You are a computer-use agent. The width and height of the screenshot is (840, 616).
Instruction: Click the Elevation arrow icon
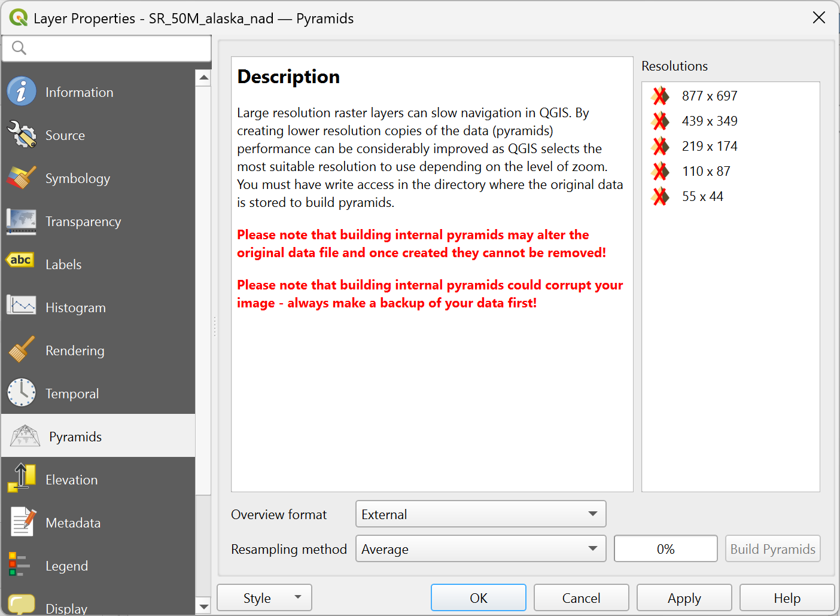click(22, 478)
